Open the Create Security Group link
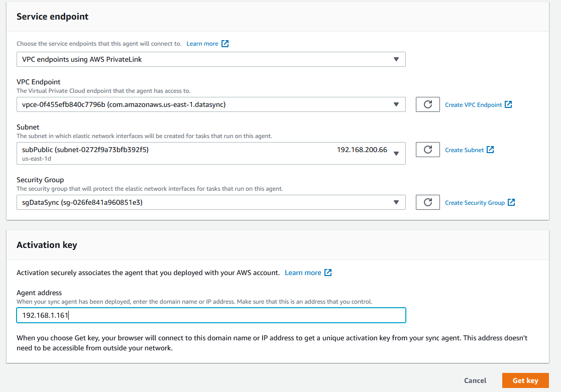The width and height of the screenshot is (561, 392). [x=480, y=203]
